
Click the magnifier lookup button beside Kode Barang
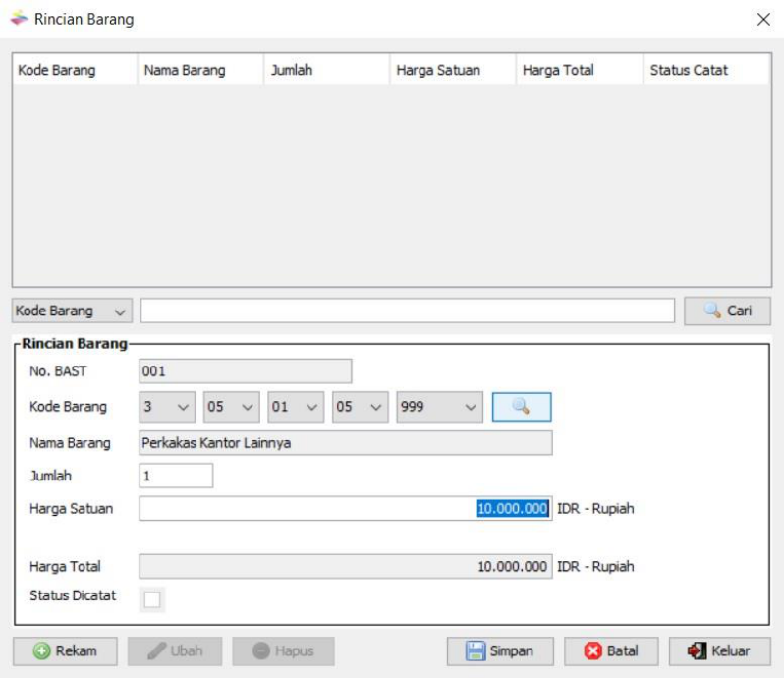(522, 407)
